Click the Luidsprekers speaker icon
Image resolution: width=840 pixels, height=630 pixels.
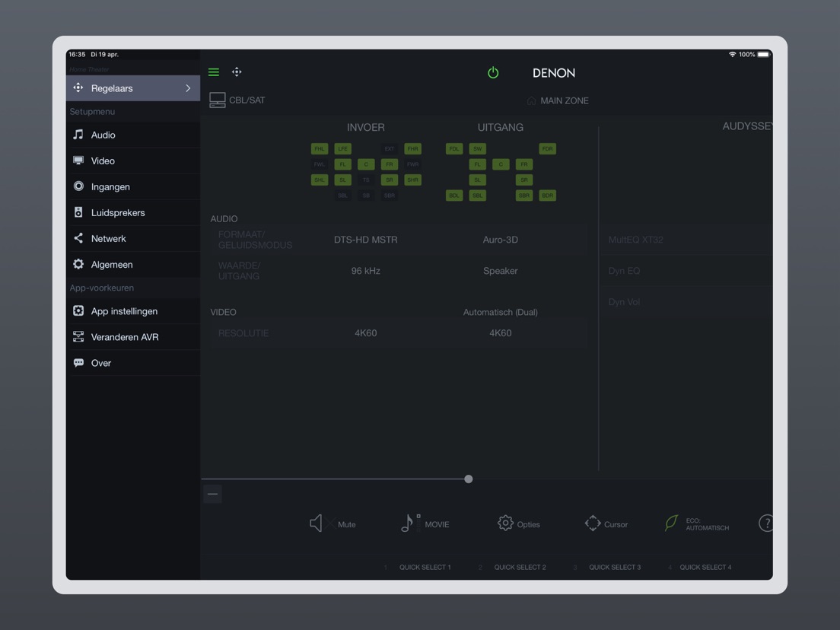(x=78, y=212)
